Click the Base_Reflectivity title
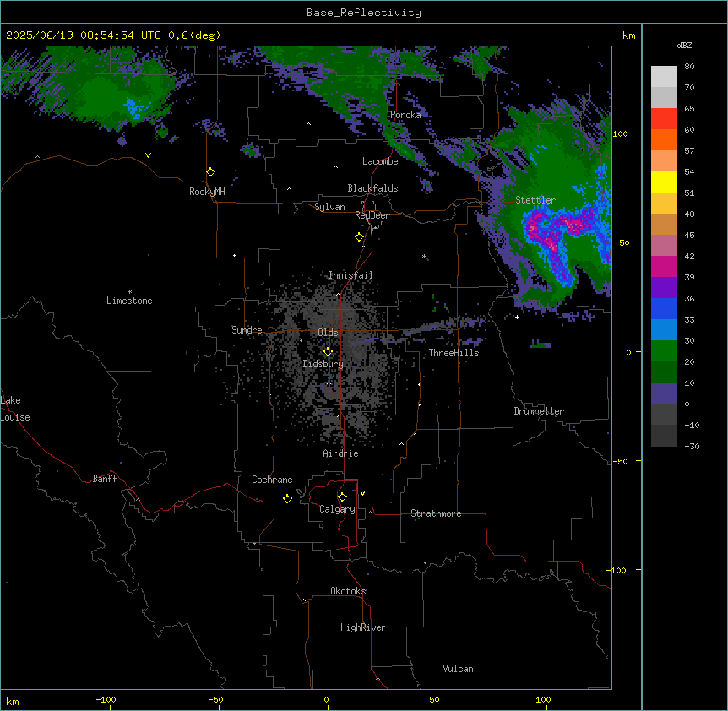The image size is (728, 711). click(363, 13)
